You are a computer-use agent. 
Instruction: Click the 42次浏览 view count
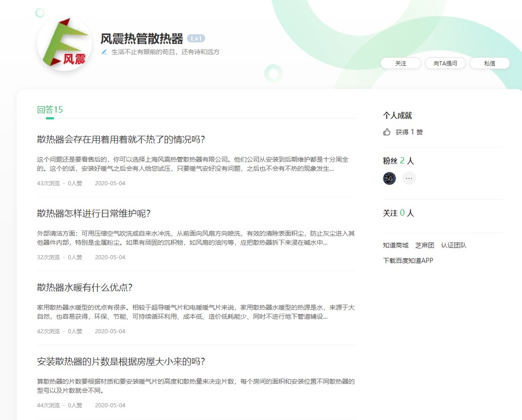coord(48,331)
